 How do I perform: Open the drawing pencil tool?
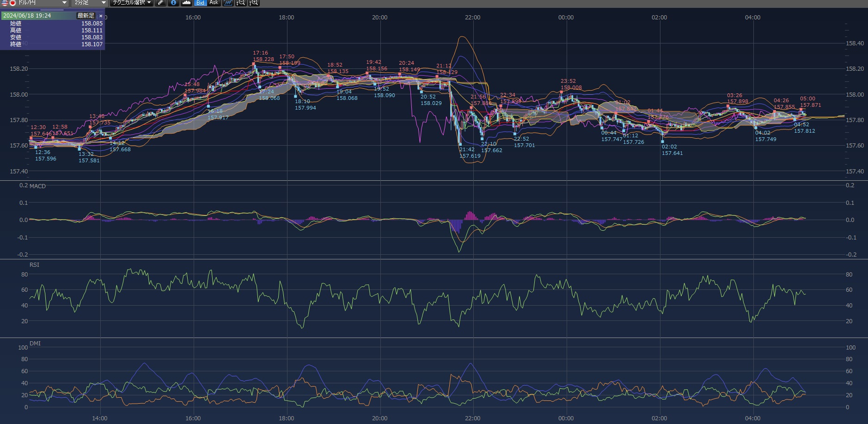coord(160,3)
